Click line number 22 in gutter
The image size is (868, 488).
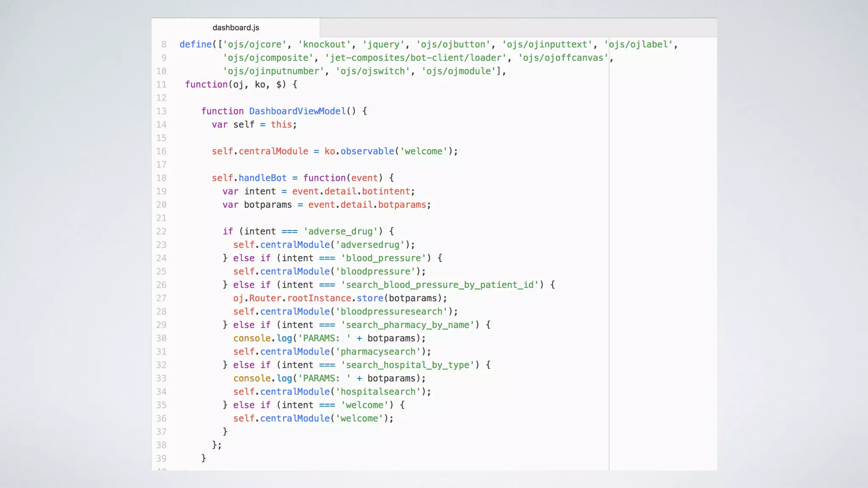pyautogui.click(x=161, y=231)
